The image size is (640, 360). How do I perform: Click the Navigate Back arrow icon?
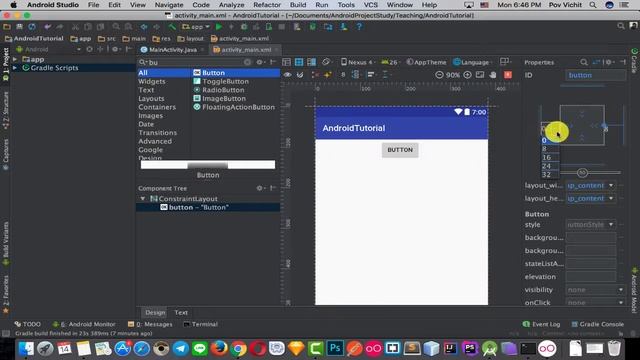click(144, 27)
